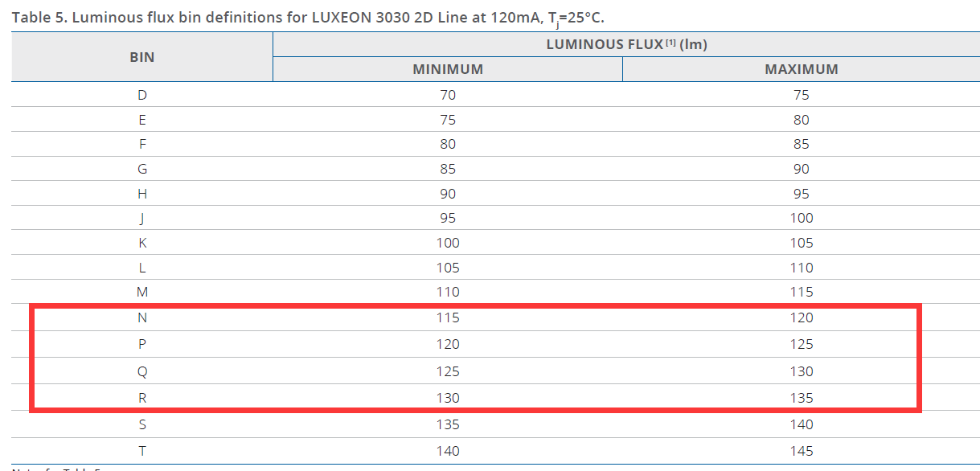The height and width of the screenshot is (471, 980).
Task: Select maximum value 105 in row K
Action: coord(802,243)
